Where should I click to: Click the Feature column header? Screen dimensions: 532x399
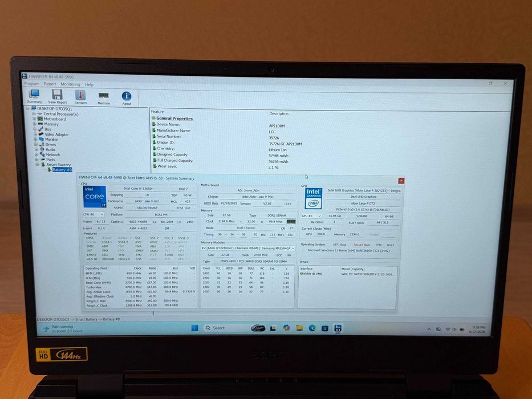(157, 112)
